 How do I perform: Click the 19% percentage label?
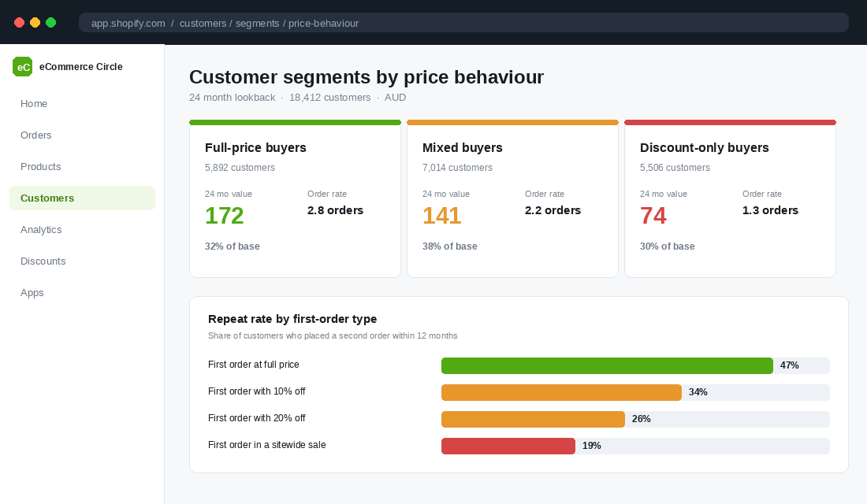[x=592, y=446]
